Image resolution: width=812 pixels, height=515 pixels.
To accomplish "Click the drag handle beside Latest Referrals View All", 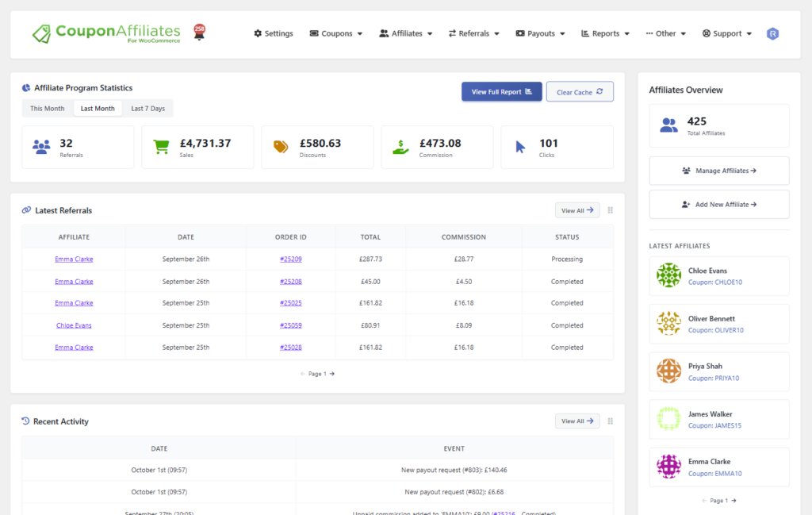I will [x=610, y=210].
